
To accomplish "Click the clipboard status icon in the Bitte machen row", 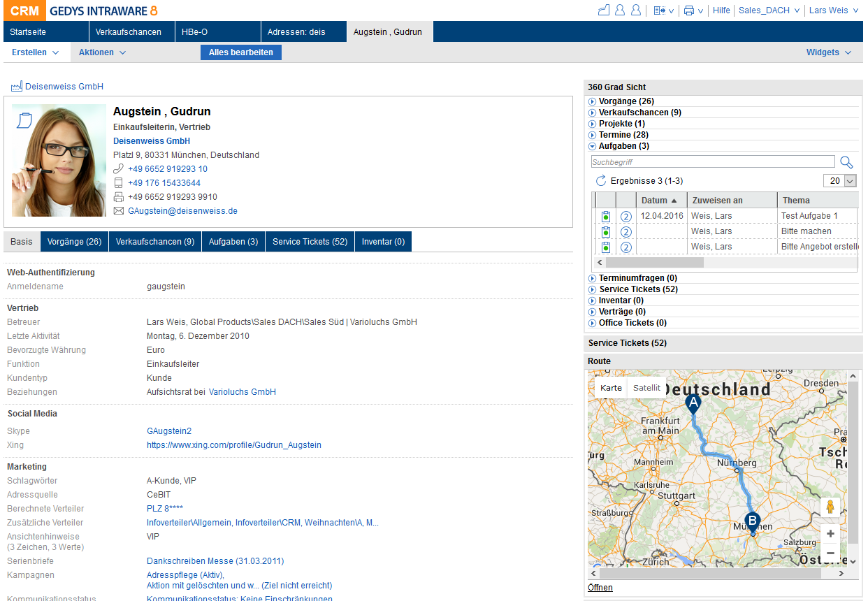I will [606, 232].
